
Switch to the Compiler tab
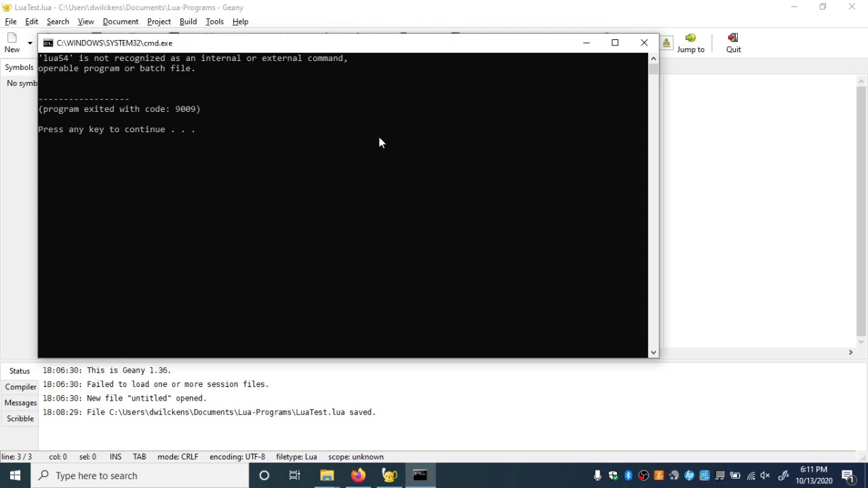click(20, 387)
